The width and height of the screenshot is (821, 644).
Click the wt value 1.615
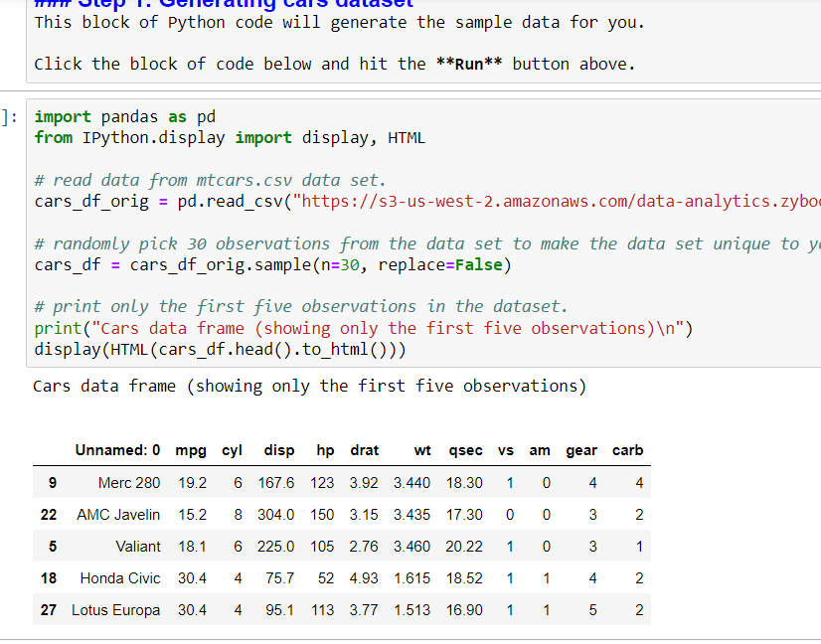[412, 578]
